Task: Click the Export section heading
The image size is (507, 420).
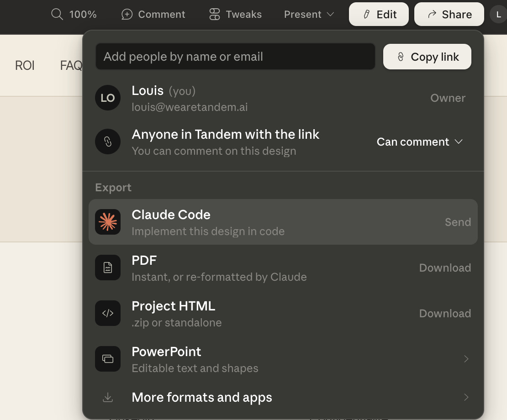Action: (113, 187)
